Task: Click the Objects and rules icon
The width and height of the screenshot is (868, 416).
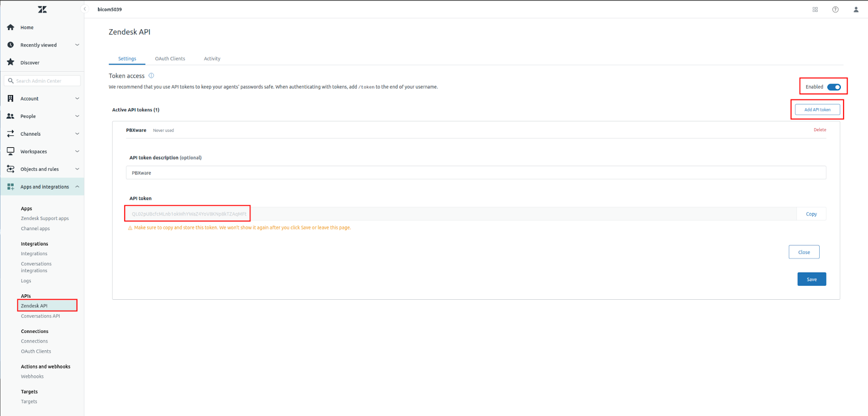Action: (x=10, y=169)
